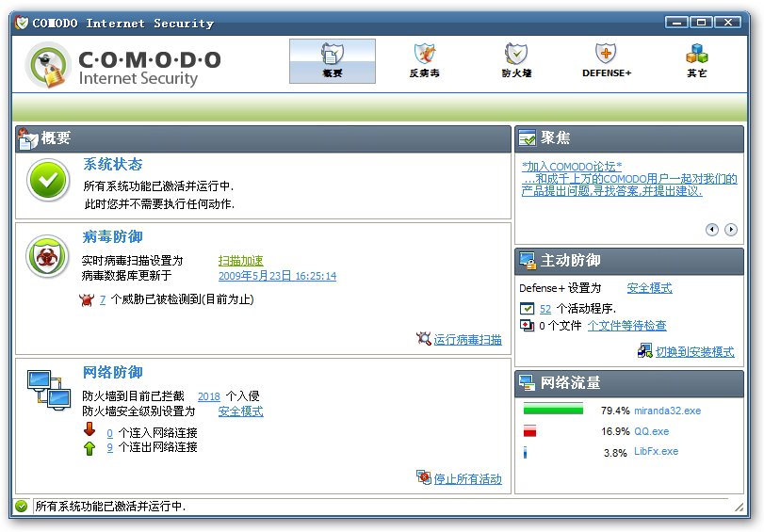Viewport: 764px width, 532px height.
Task: Click the red bug threats detected icon
Action: pyautogui.click(x=87, y=299)
